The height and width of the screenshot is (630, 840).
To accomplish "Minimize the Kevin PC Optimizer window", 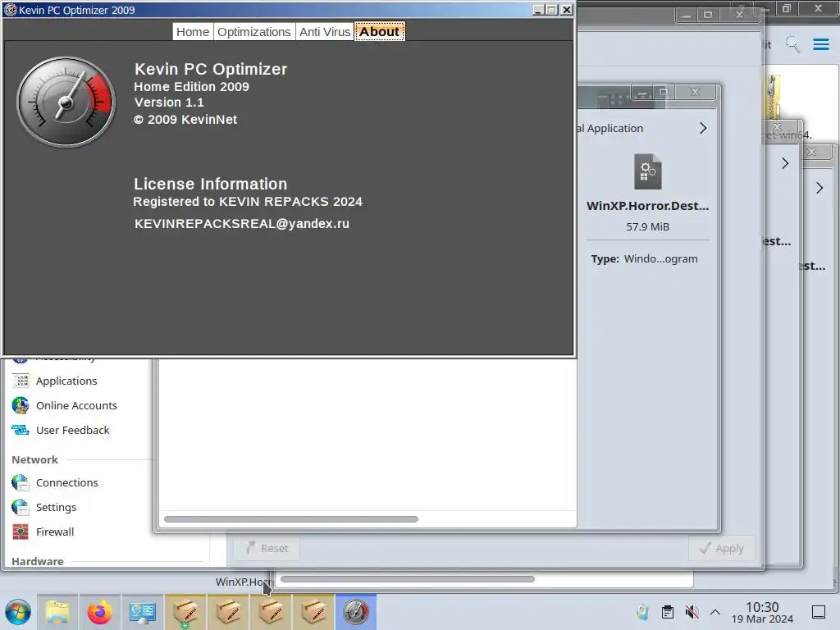I will coord(538,10).
